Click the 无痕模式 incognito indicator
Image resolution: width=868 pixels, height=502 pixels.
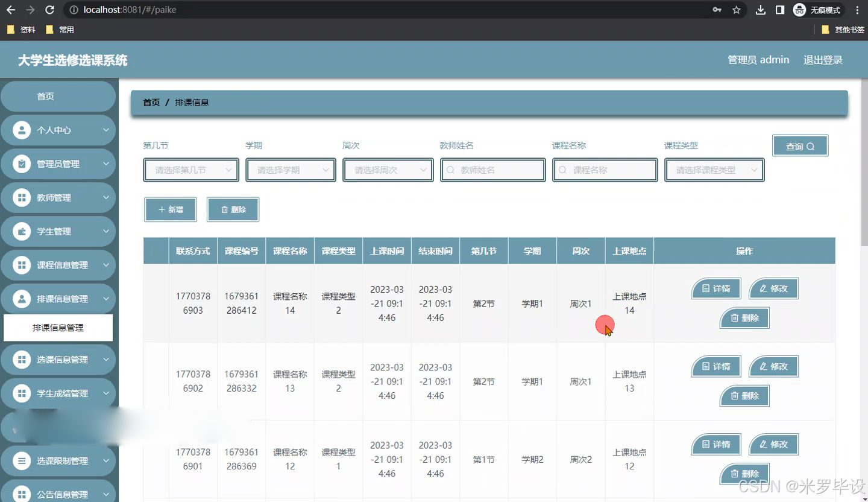point(818,10)
